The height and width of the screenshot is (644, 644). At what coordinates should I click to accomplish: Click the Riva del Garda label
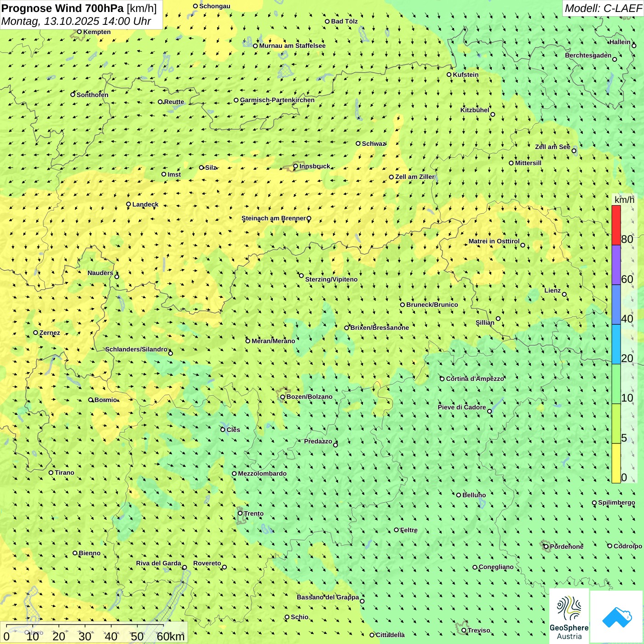click(x=159, y=563)
